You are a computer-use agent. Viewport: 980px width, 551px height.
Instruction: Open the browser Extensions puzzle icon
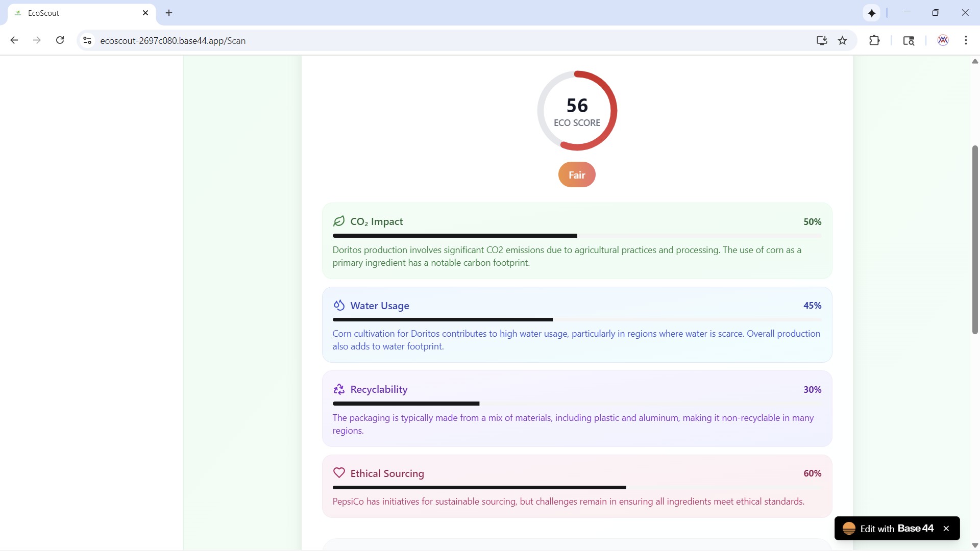click(874, 40)
